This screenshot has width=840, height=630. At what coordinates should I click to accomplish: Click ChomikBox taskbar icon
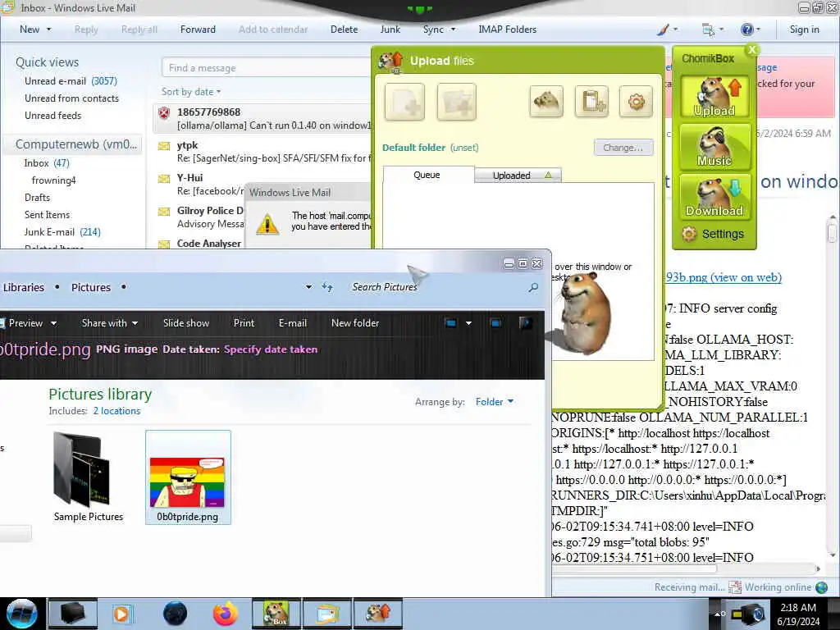[276, 614]
